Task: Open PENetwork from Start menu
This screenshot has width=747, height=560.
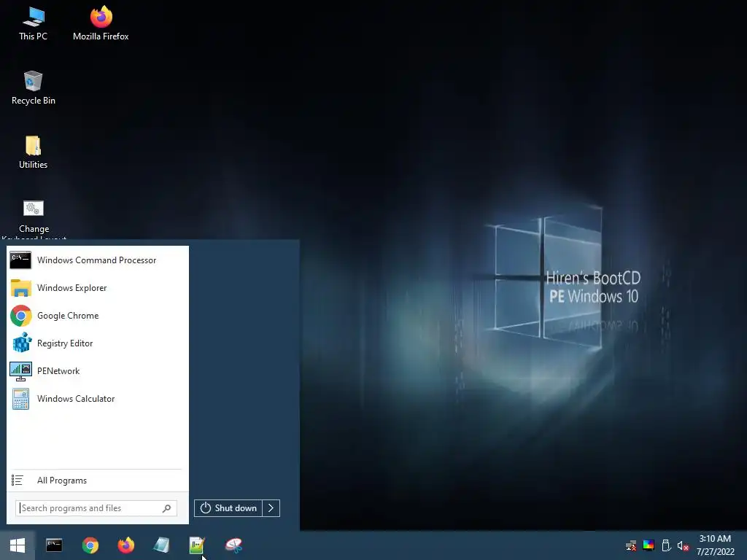Action: (97, 371)
